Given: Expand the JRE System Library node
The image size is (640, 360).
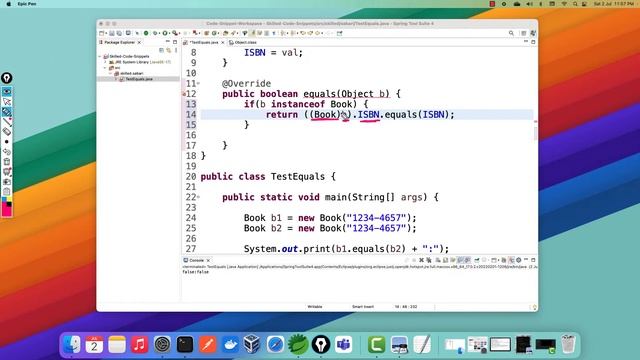Looking at the screenshot, I should [x=106, y=62].
